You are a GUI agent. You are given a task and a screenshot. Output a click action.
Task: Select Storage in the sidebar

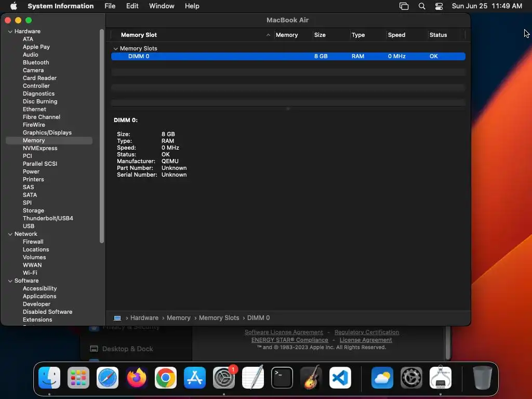pyautogui.click(x=33, y=211)
